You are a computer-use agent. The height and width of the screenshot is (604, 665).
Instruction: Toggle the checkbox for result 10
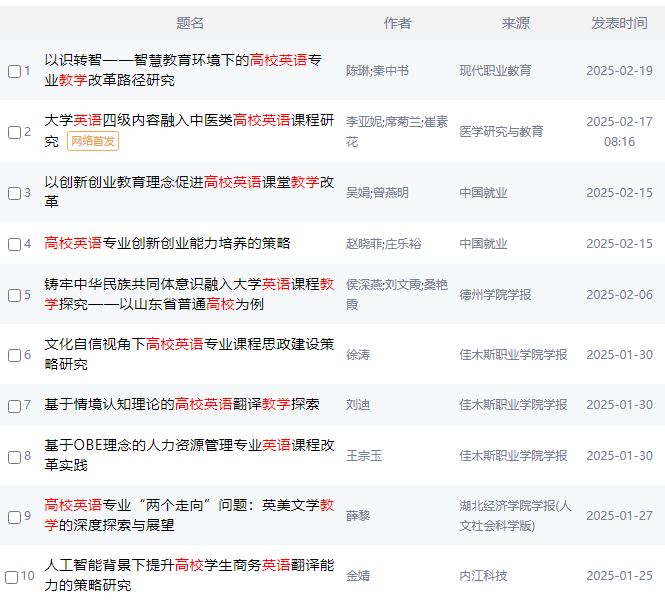point(11,577)
